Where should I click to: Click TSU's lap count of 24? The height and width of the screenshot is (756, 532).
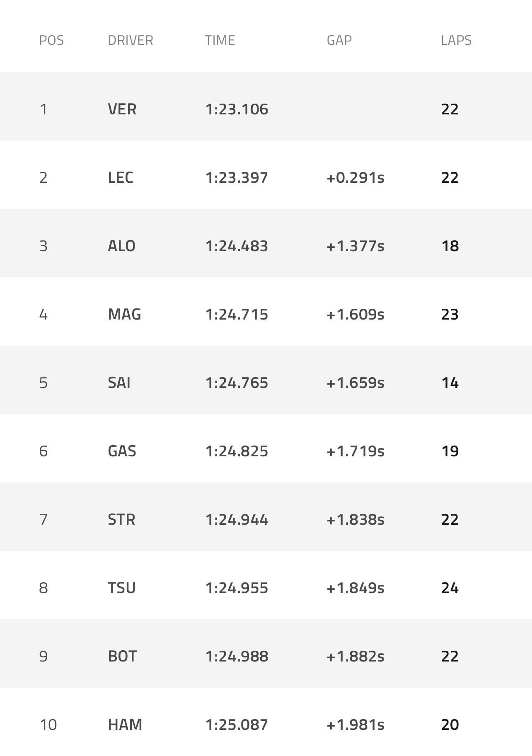(450, 588)
